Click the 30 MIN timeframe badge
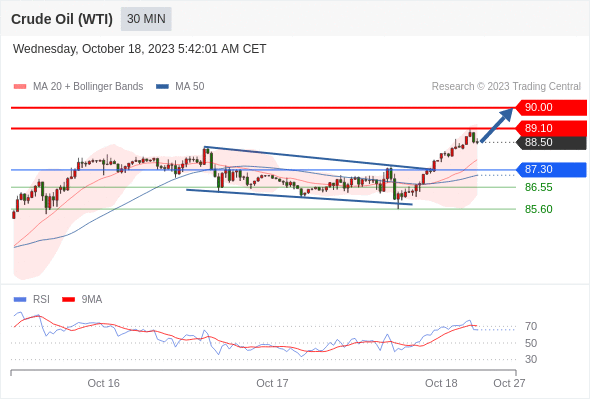The height and width of the screenshot is (400, 590). (146, 19)
